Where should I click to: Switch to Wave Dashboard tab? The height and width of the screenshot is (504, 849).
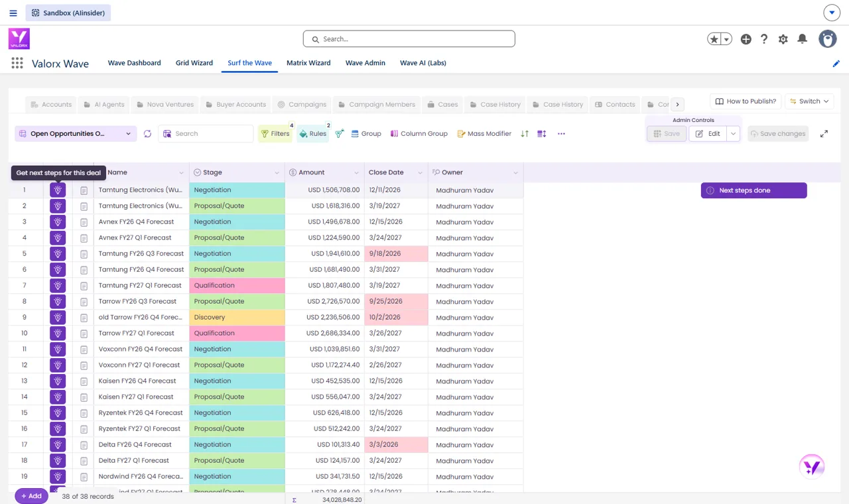[134, 63]
